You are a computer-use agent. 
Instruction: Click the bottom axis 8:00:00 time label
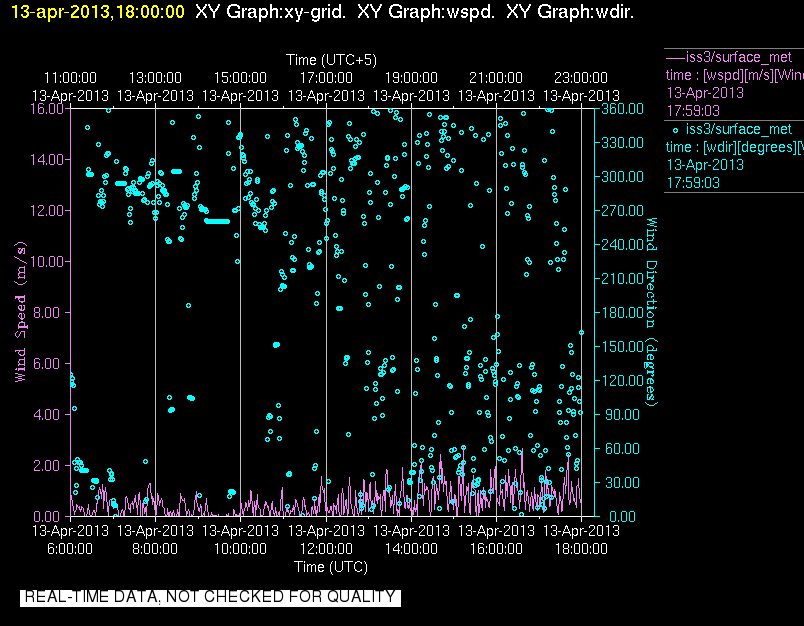coord(155,549)
